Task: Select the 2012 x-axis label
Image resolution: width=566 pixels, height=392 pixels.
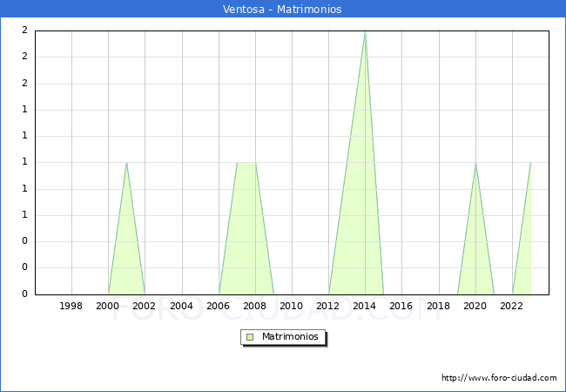Action: pyautogui.click(x=328, y=306)
